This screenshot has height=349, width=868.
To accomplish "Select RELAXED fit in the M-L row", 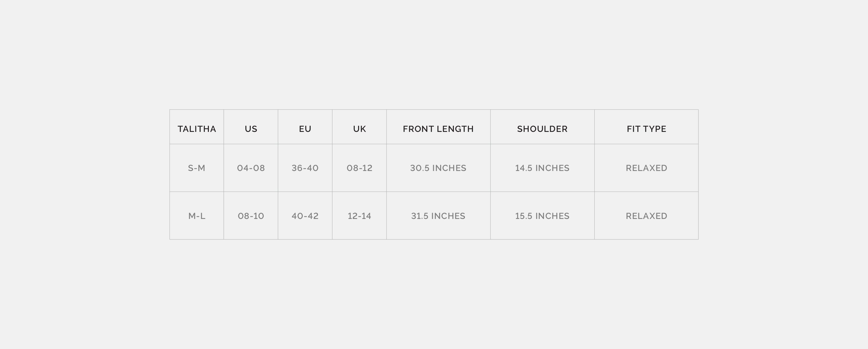I will pyautogui.click(x=646, y=216).
